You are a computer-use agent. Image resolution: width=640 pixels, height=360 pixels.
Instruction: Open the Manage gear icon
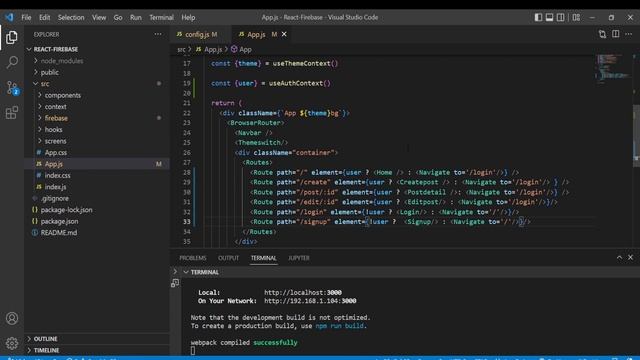(12, 343)
